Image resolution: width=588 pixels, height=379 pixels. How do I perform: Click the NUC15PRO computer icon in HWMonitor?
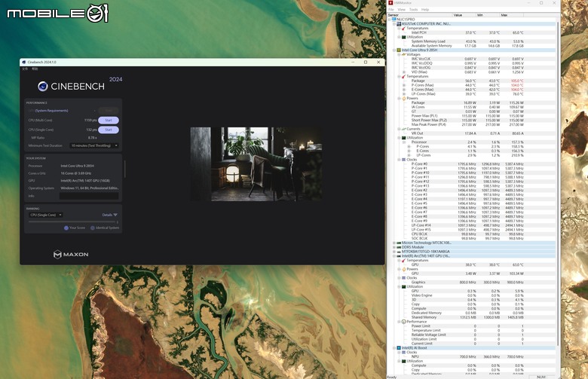394,19
